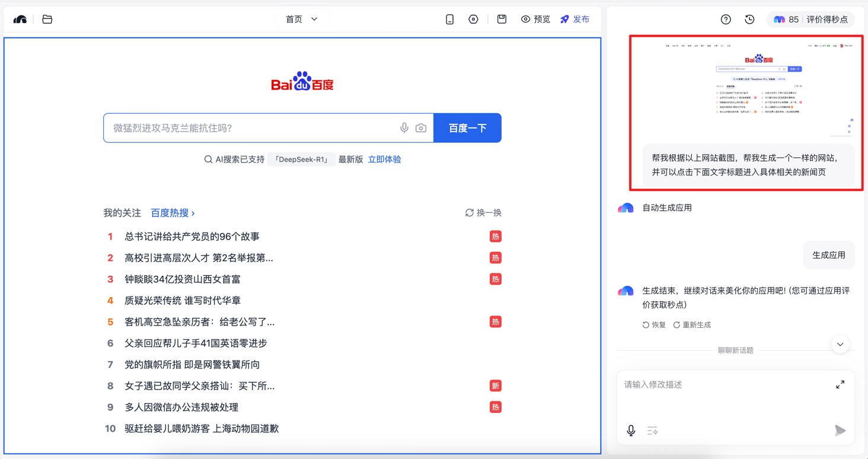Click the microphone icon in the search box
Viewport: 868px width, 459px height.
coord(404,128)
